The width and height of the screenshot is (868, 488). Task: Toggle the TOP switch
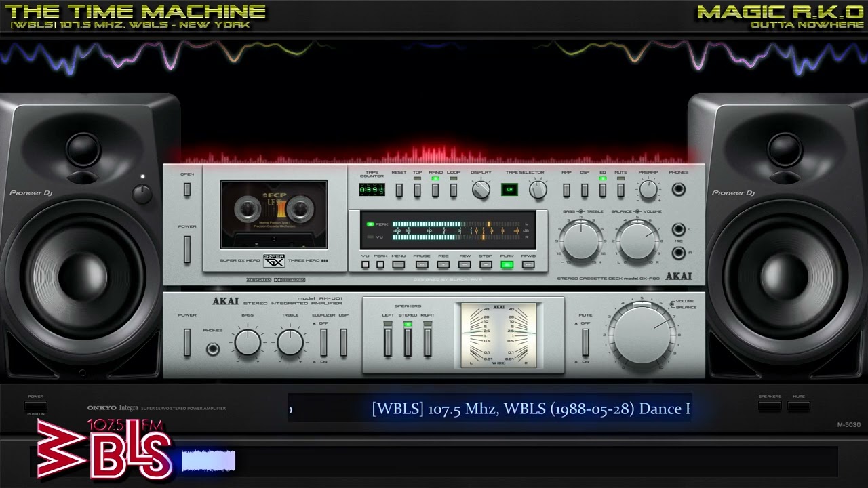click(417, 190)
